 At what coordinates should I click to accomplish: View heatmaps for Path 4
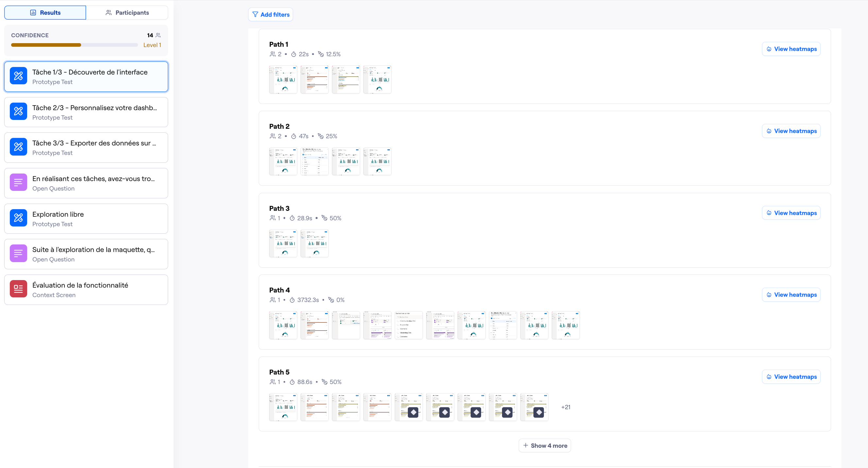(791, 294)
